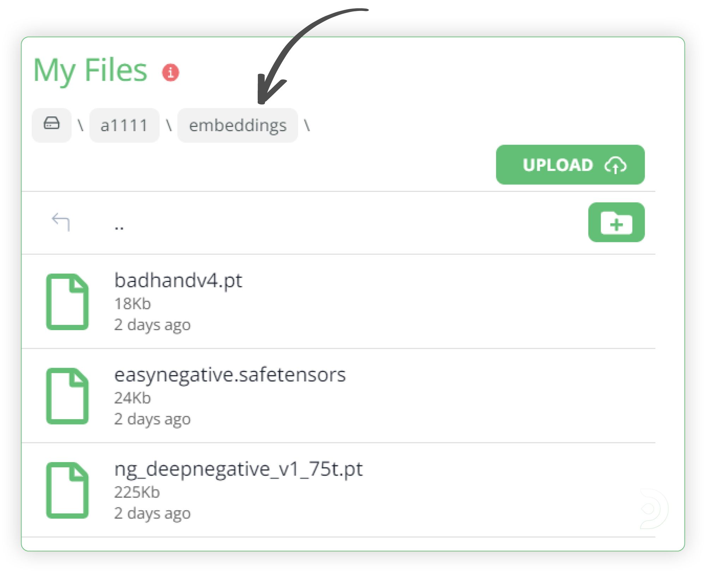This screenshot has width=706, height=588.
Task: Click the faint swirl logo at bottom right
Action: point(653,509)
